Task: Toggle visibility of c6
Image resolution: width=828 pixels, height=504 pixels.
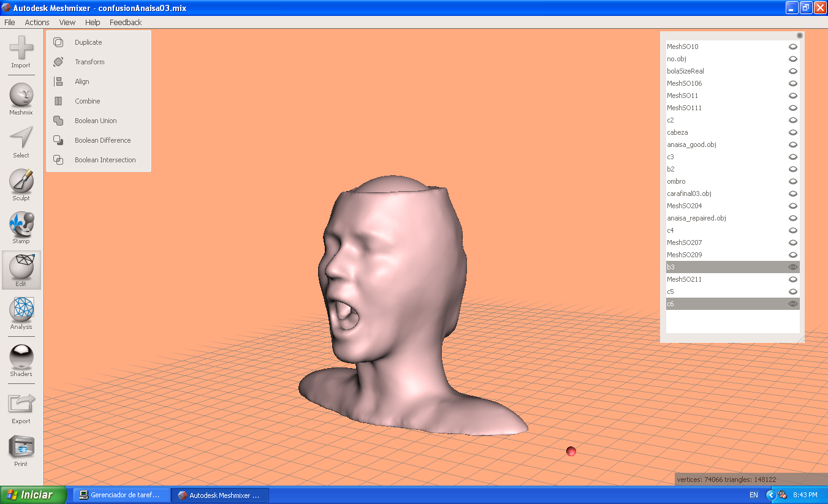Action: (x=792, y=304)
